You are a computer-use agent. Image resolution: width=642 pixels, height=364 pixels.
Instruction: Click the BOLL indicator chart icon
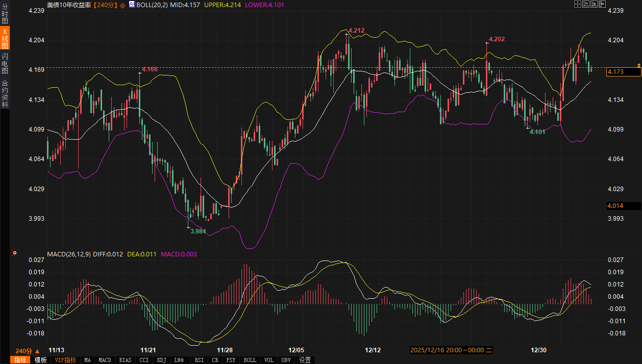coord(132,5)
